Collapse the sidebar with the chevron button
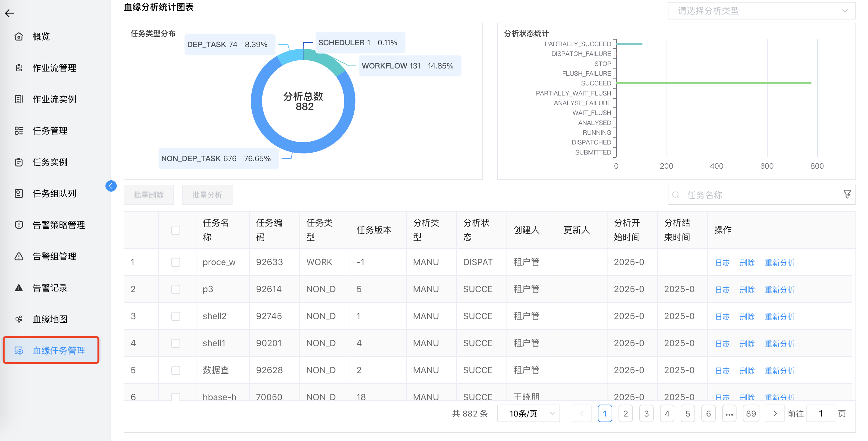Image resolution: width=868 pixels, height=441 pixels. (111, 186)
